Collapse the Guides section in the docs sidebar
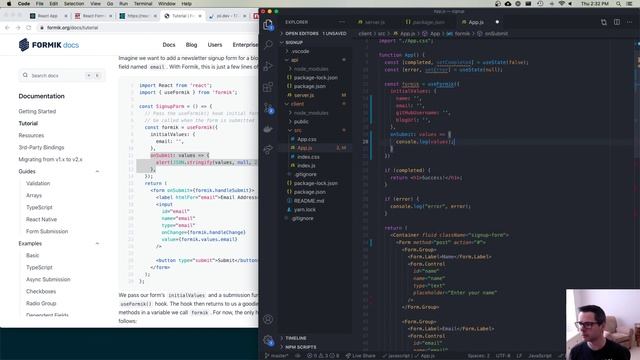640x360 pixels. [x=98, y=171]
